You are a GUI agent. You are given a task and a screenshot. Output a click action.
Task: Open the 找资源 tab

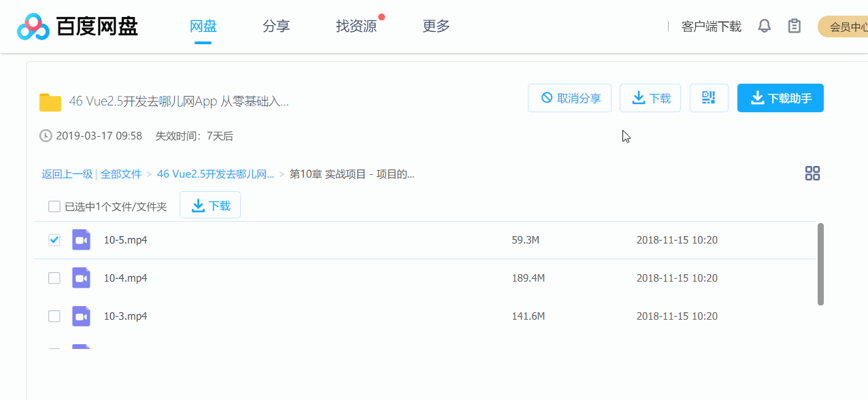coord(356,27)
